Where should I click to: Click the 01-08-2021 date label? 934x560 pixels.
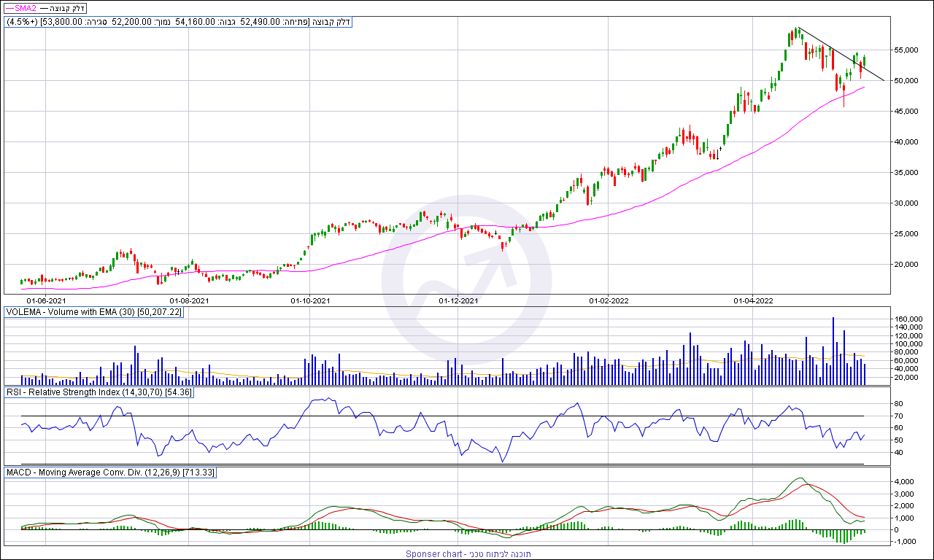tap(189, 300)
